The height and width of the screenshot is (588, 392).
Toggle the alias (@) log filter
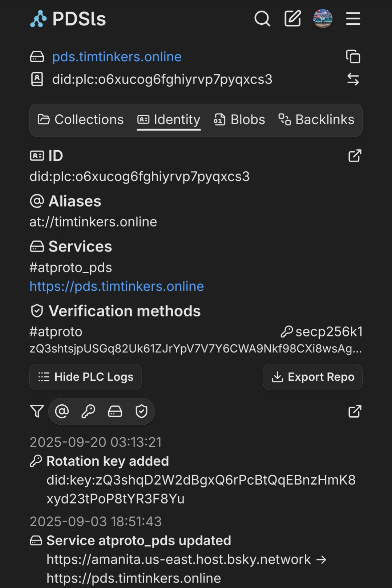point(62,411)
